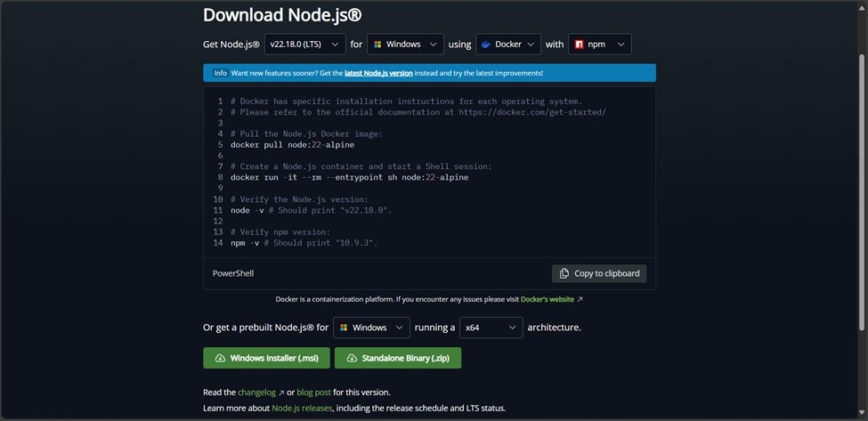Click the Windows logo in the prebuilt selector
The image size is (868, 421).
click(343, 328)
